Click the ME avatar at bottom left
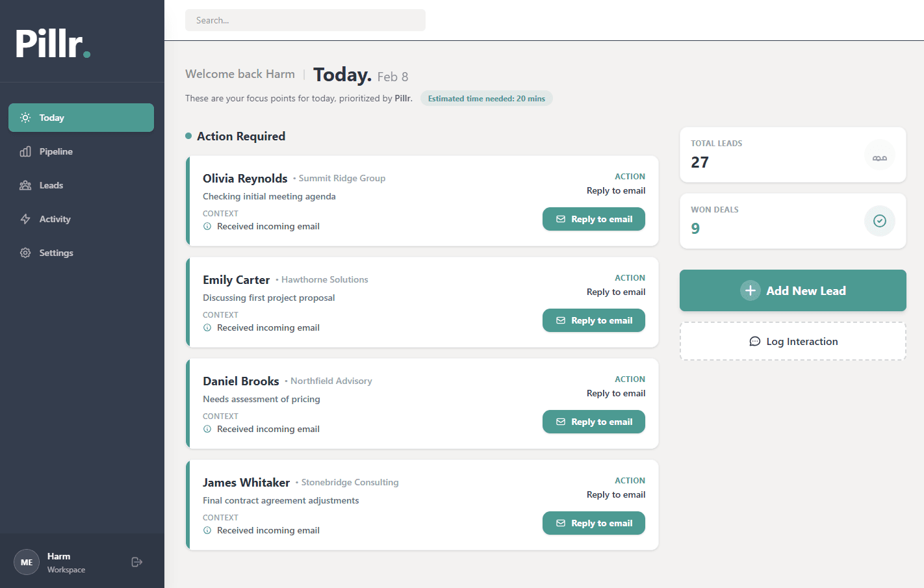 click(26, 561)
